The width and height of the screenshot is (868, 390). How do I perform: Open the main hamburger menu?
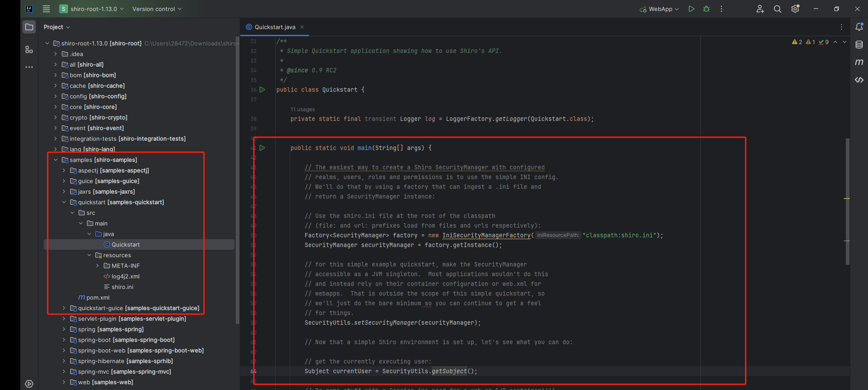[x=46, y=9]
